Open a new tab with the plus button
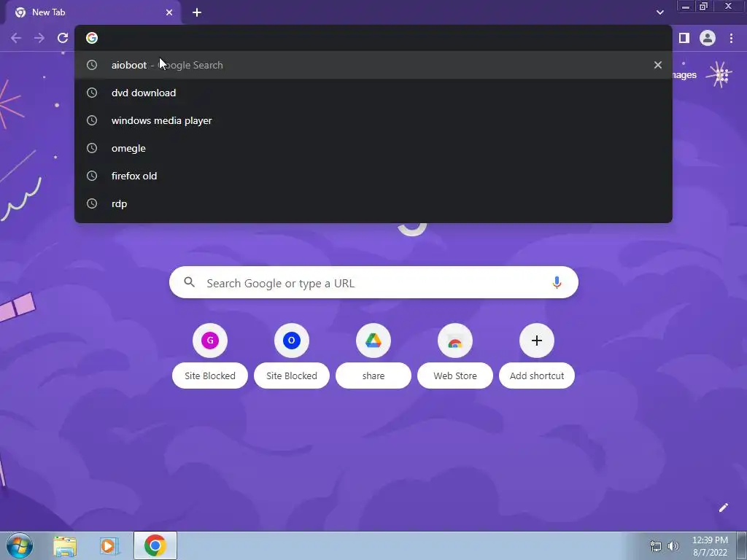747x560 pixels. (x=197, y=12)
